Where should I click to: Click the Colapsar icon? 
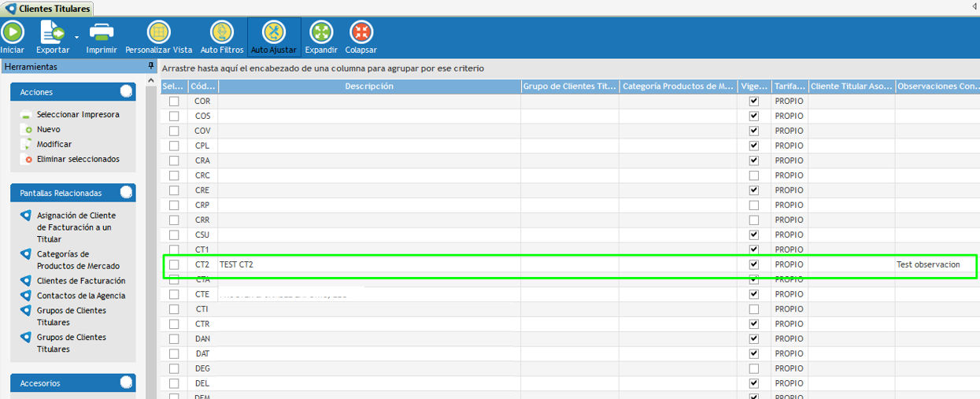click(361, 32)
